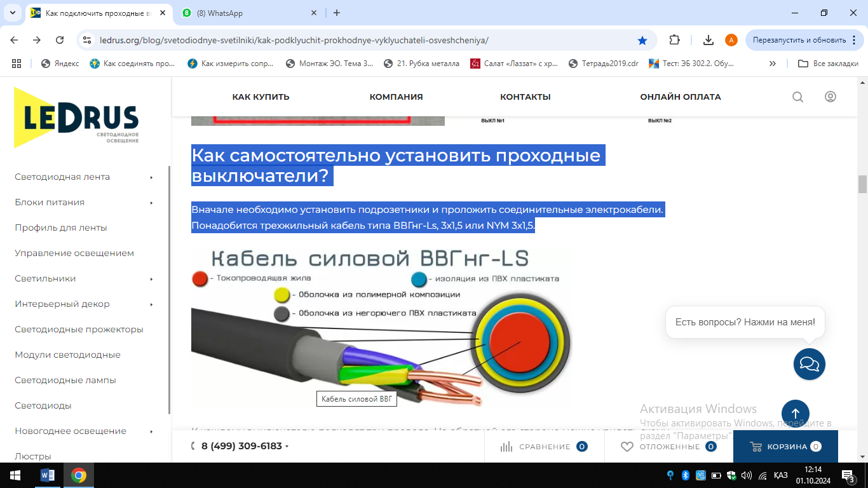
Task: Open Word from the taskbar
Action: pos(48,475)
